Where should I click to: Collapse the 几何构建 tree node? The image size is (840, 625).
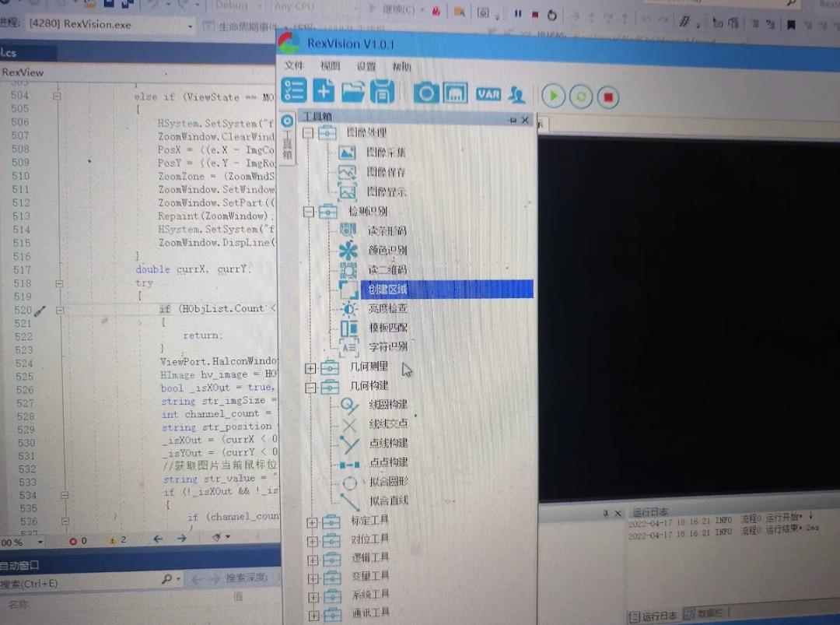(310, 387)
